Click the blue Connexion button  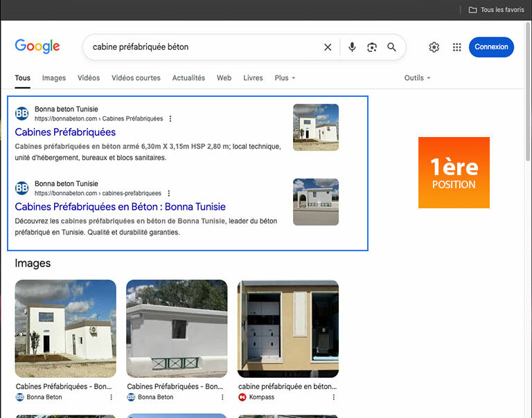click(491, 47)
